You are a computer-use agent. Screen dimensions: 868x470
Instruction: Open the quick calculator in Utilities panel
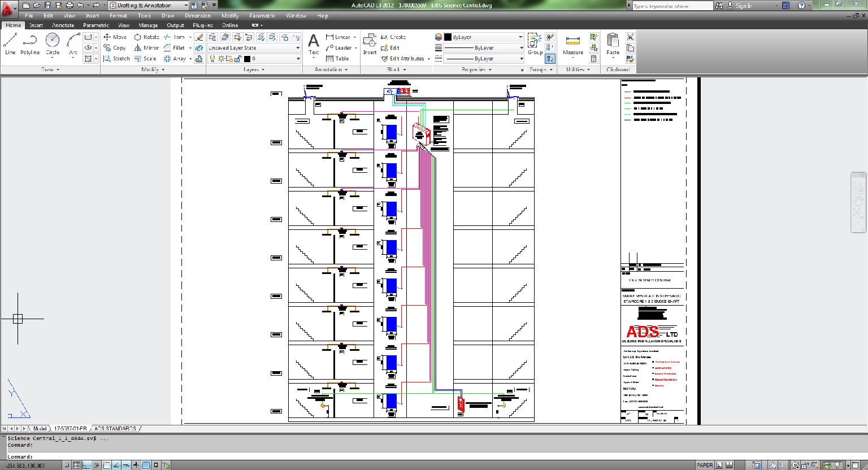tap(593, 59)
